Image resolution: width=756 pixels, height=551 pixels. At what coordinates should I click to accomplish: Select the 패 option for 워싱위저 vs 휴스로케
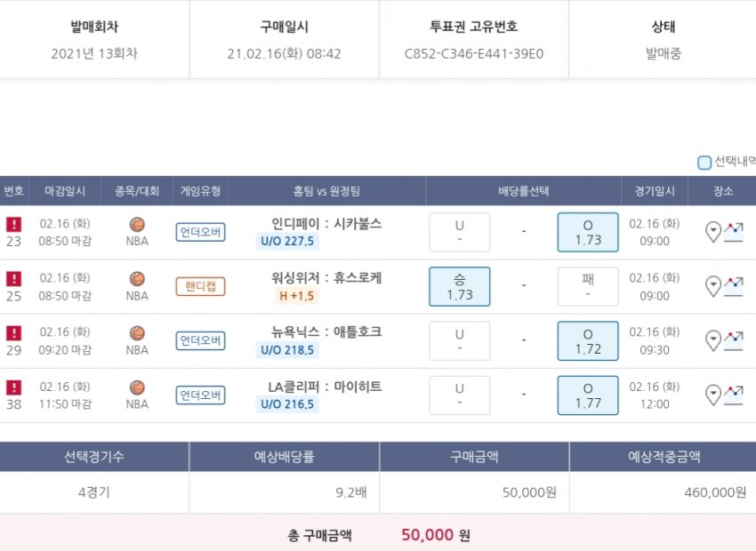click(x=587, y=286)
